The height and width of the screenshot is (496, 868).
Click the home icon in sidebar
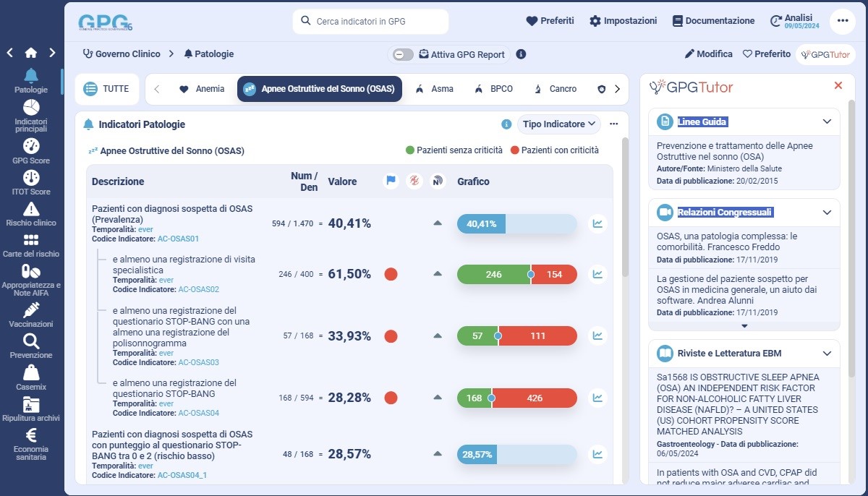tap(31, 53)
